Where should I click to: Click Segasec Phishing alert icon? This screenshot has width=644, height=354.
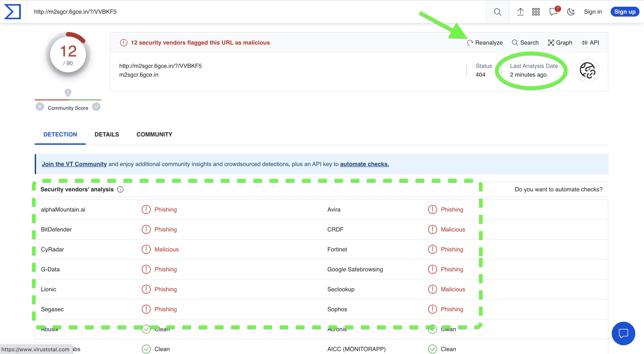pos(146,309)
